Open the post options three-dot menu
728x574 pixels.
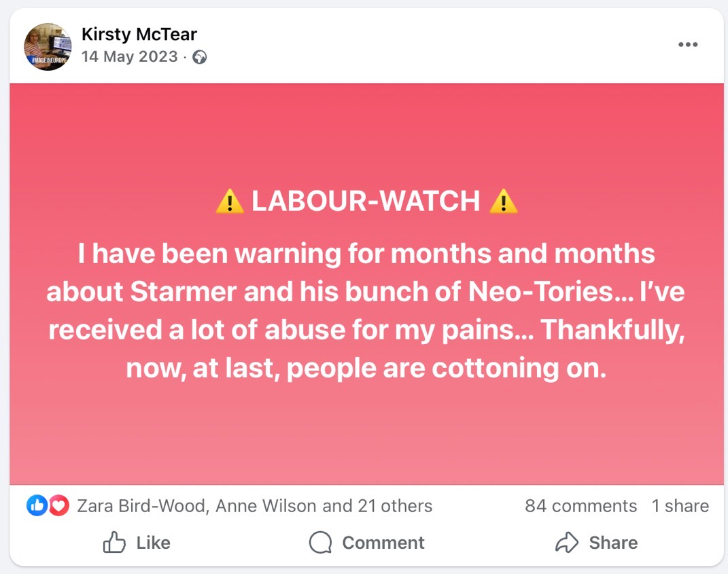[688, 45]
